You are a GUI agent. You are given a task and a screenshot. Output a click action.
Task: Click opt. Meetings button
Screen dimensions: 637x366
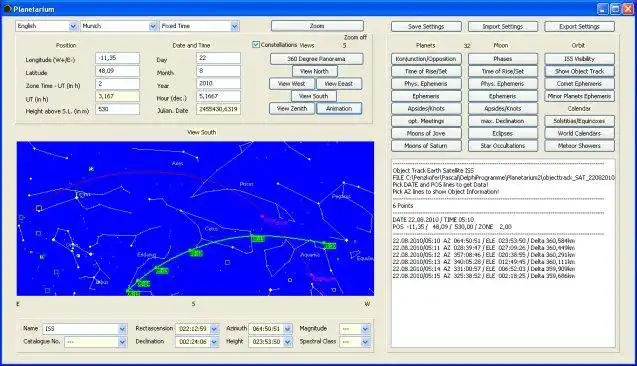click(426, 121)
